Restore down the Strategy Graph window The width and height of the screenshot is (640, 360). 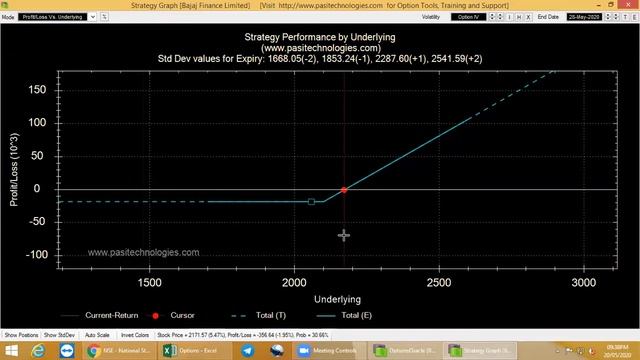pos(611,5)
